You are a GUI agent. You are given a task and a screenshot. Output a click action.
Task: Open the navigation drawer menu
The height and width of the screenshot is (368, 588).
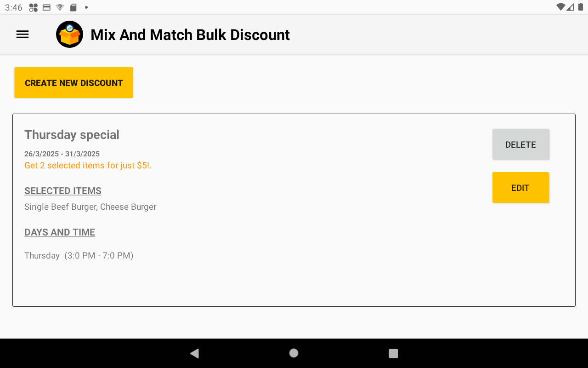(22, 34)
